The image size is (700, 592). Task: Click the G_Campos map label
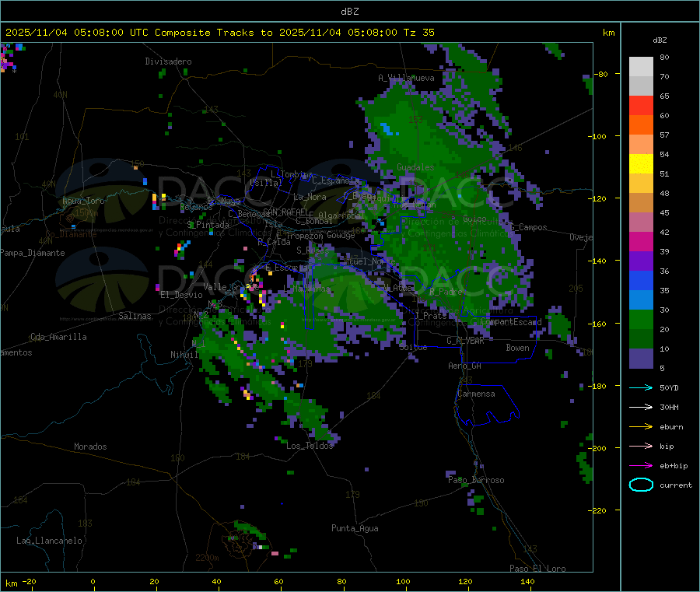[528, 227]
